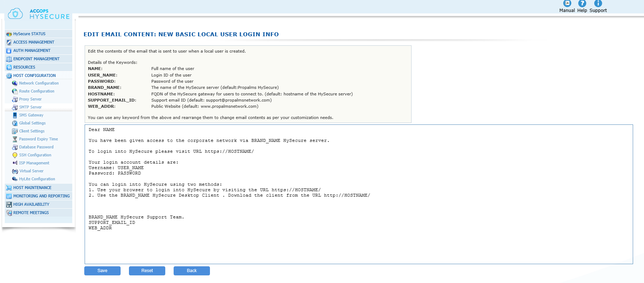Click inside the email content text area
Viewport: 644px width, 283px height.
point(359,194)
